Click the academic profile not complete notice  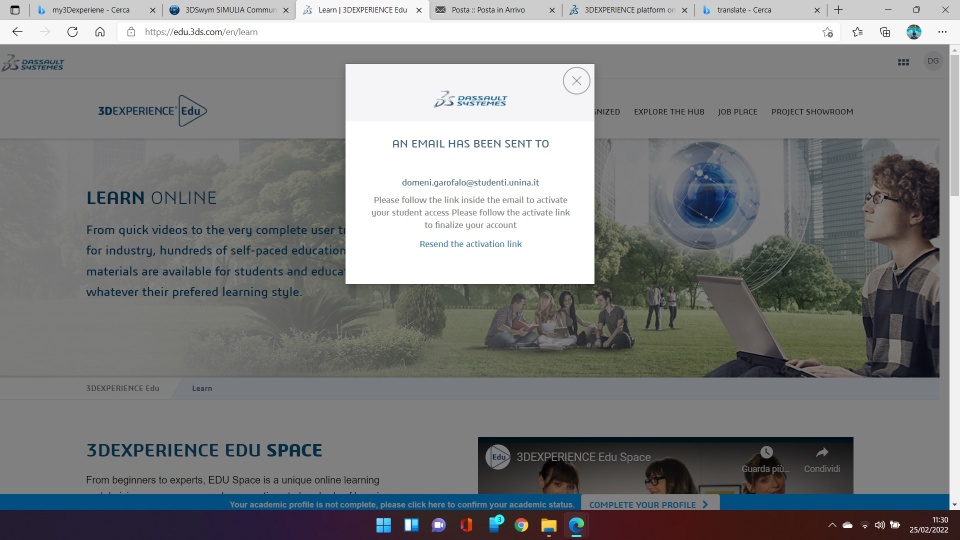pos(402,504)
